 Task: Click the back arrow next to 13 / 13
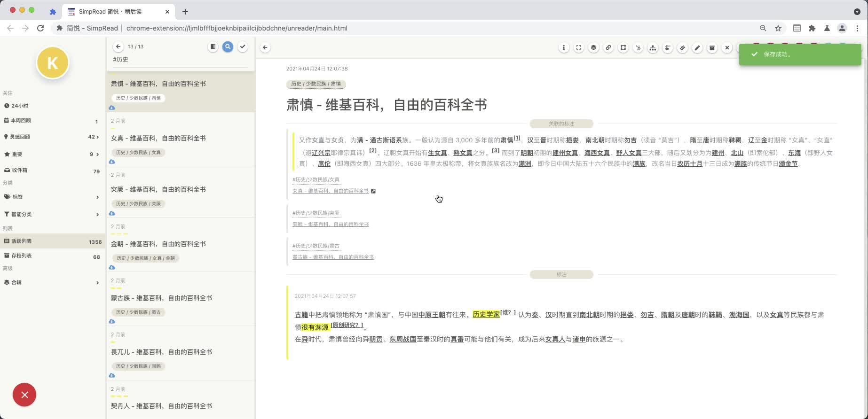[118, 47]
